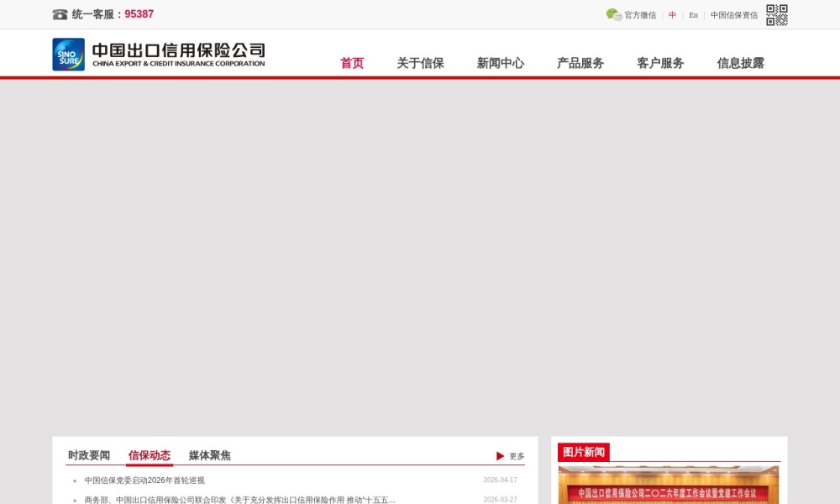Click the 更多 news link
Viewport: 840px width, 504px height.
(x=517, y=456)
